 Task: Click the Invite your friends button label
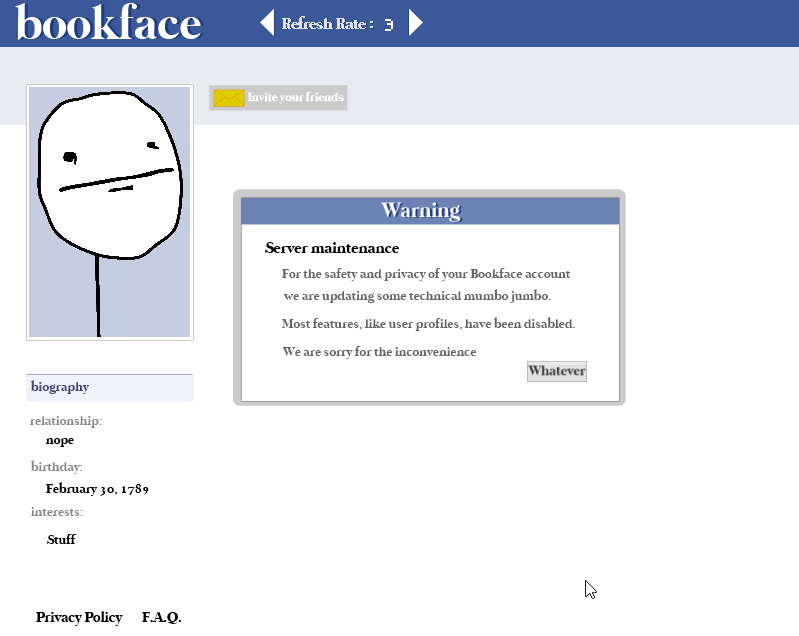click(296, 97)
